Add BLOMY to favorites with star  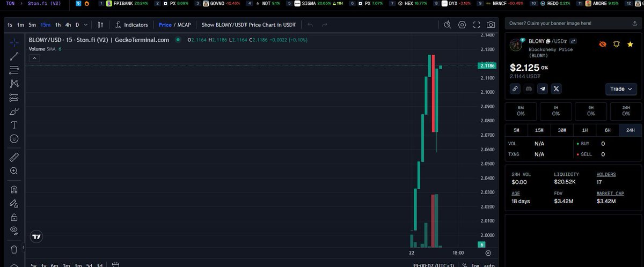(x=630, y=44)
